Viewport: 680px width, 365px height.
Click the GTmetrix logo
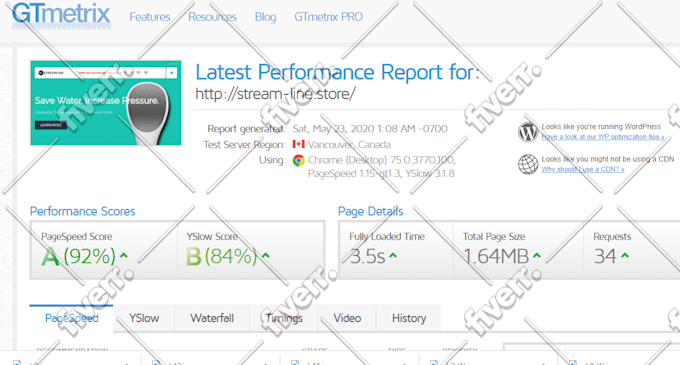(x=61, y=16)
